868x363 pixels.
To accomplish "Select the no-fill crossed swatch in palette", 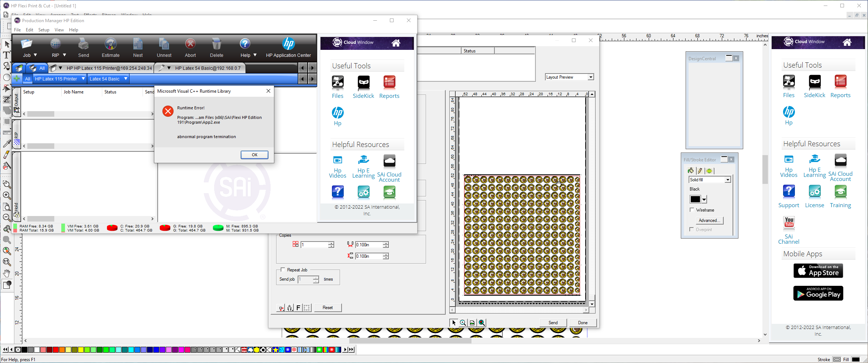I will [18, 350].
